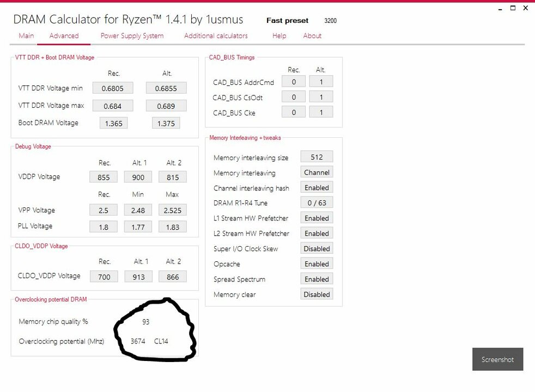Click VDDP Voltage Alt. 1 field 900
The image size is (535, 392).
click(x=138, y=177)
